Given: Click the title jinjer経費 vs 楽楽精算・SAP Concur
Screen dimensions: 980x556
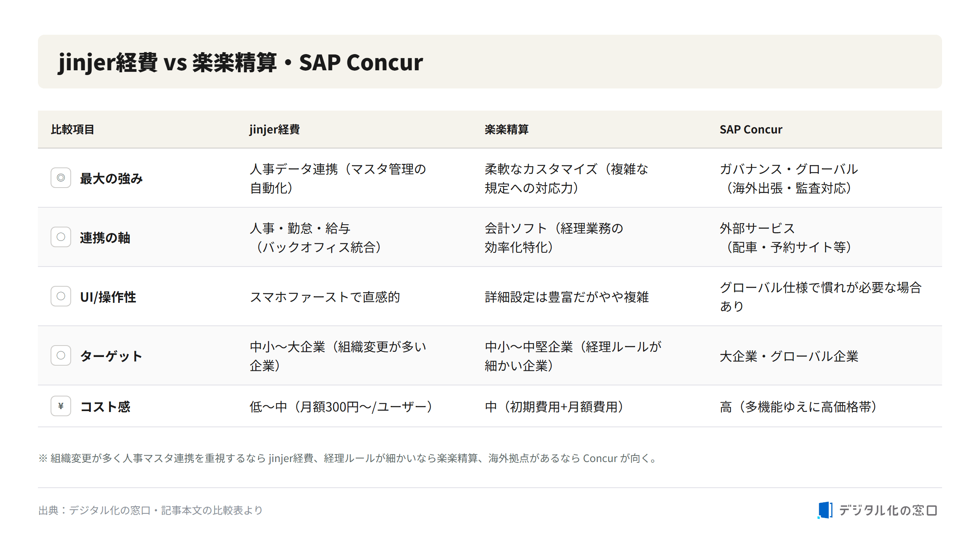Looking at the screenshot, I should click(x=240, y=62).
